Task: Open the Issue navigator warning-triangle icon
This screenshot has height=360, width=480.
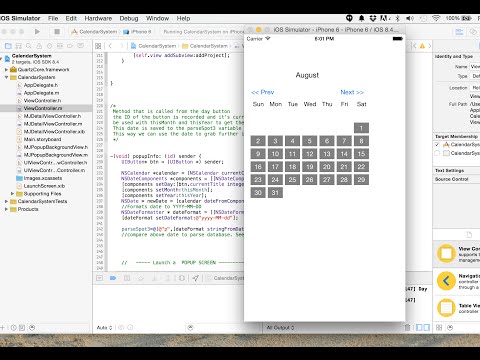Action: click(x=39, y=46)
